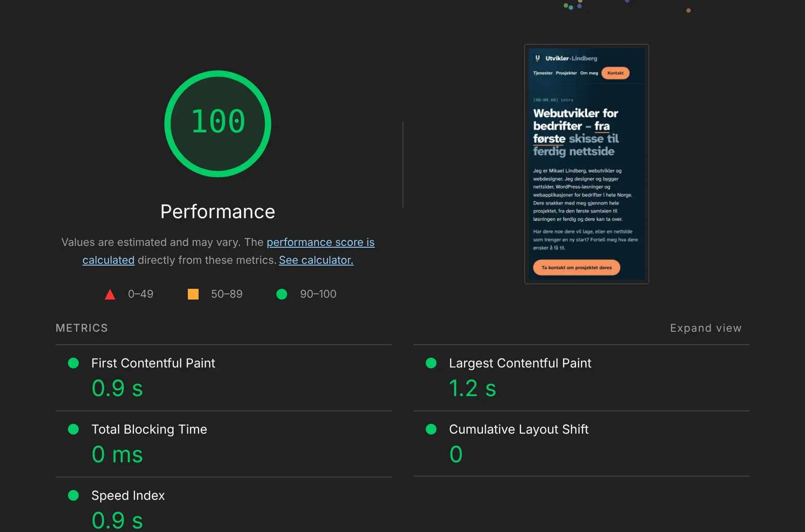Click the Performance heading
The height and width of the screenshot is (532, 805).
218,211
